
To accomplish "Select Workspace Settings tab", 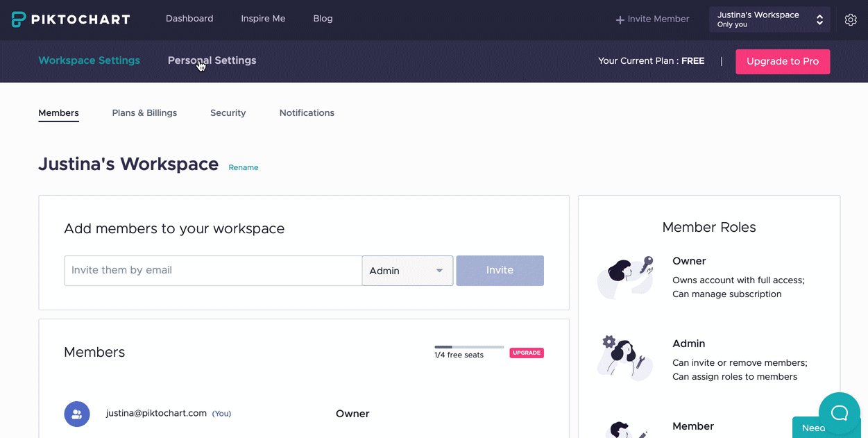I will coord(89,60).
